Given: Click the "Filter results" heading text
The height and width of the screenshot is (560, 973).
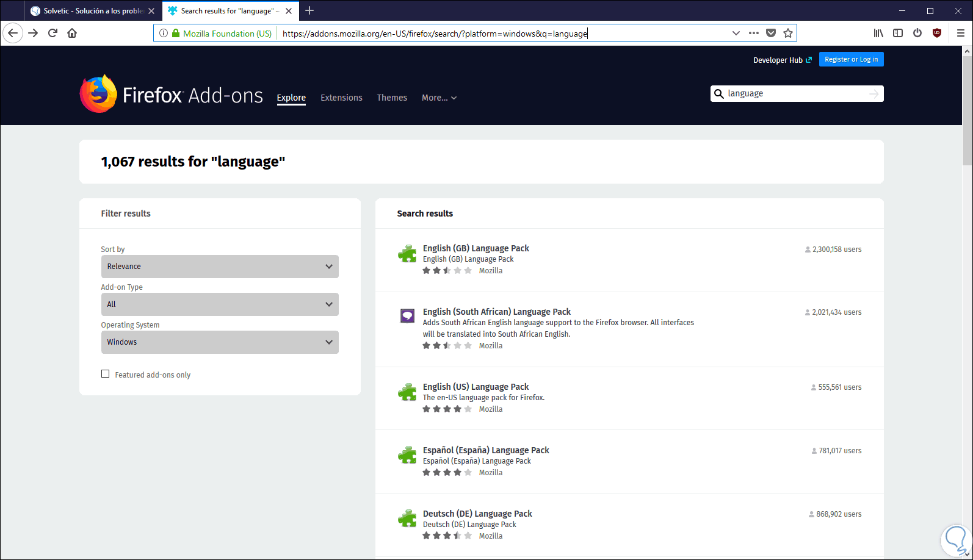Looking at the screenshot, I should tap(126, 214).
